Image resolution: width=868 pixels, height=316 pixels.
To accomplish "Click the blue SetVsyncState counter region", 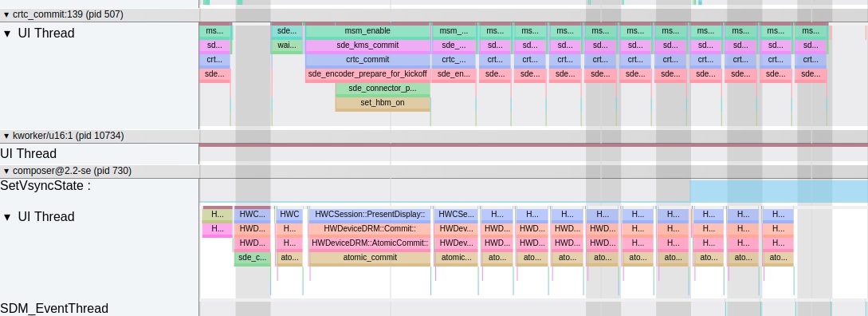I will [x=779, y=192].
